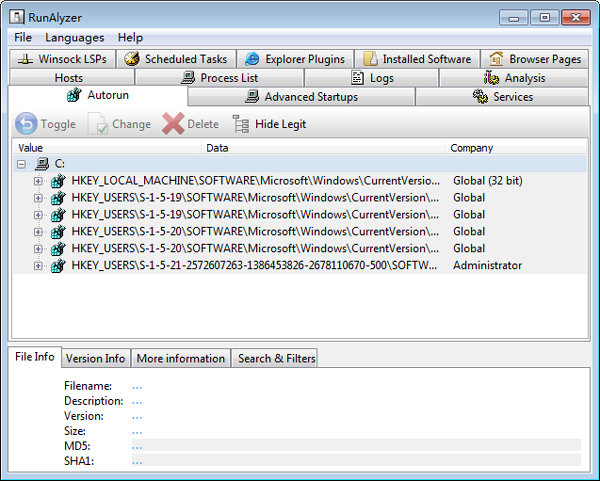This screenshot has width=600, height=481.
Task: Expand the first S-1-5-20 registry entry
Action: 38,232
